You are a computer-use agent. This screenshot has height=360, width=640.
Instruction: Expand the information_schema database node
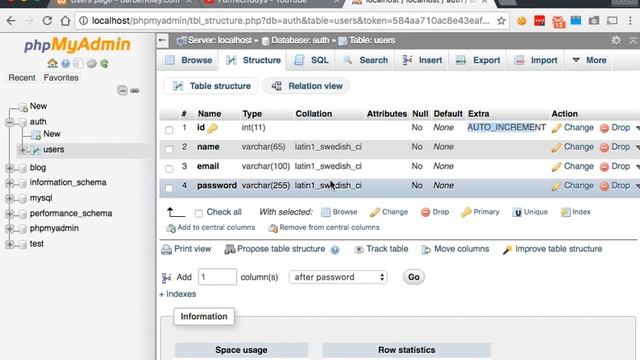(x=10, y=183)
